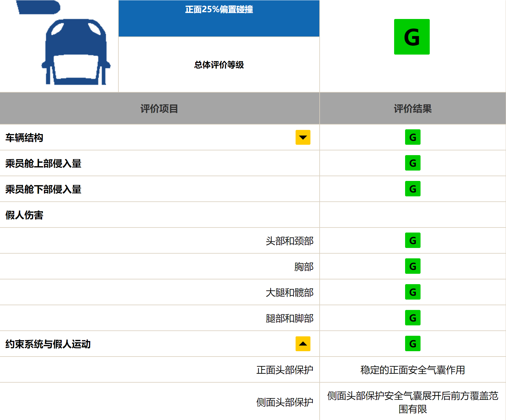Viewport: 506px width, 420px height.
Task: Click the 侧面头部保护 row label
Action: tap(285, 402)
